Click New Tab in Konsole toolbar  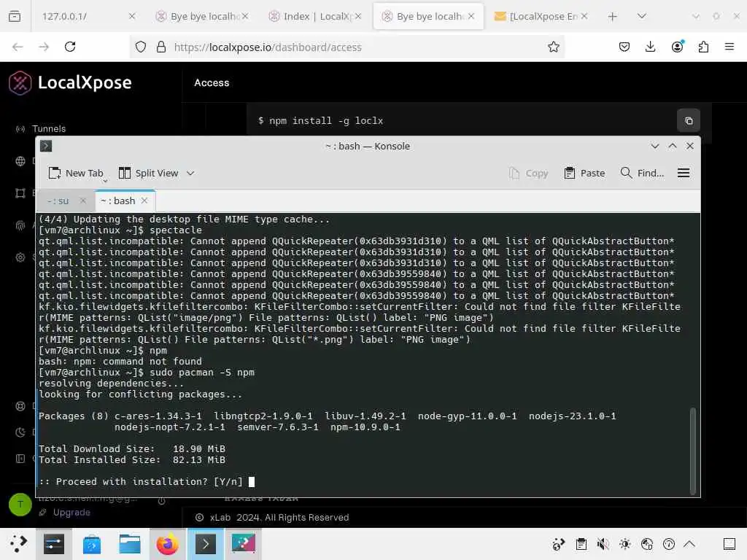76,173
